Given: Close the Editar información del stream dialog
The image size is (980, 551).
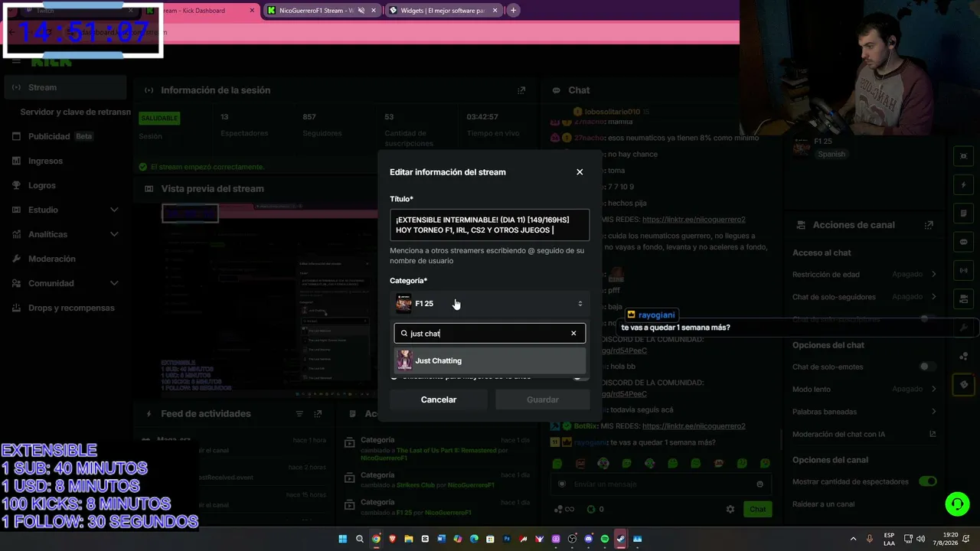Looking at the screenshot, I should click(580, 172).
